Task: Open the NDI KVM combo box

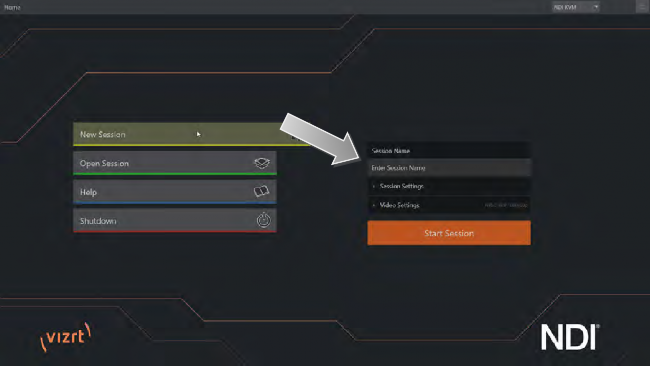Action: pyautogui.click(x=575, y=7)
